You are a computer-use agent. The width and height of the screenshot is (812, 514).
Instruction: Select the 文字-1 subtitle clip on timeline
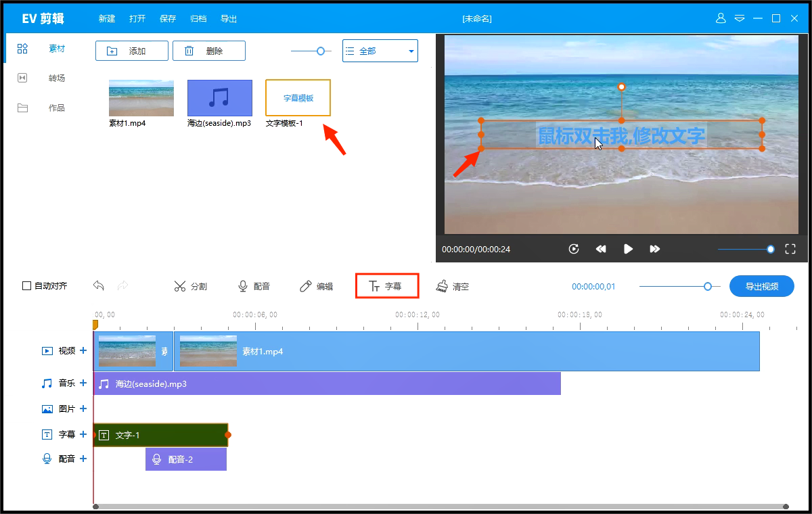click(x=161, y=435)
